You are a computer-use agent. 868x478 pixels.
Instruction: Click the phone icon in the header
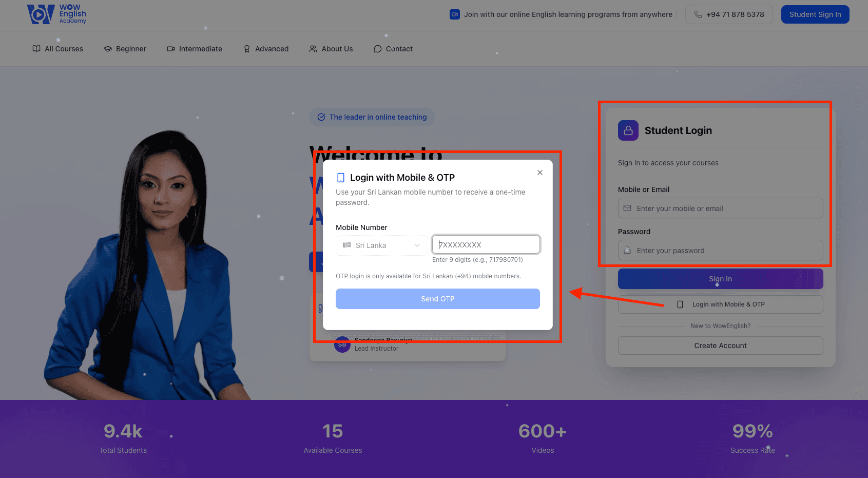point(698,14)
